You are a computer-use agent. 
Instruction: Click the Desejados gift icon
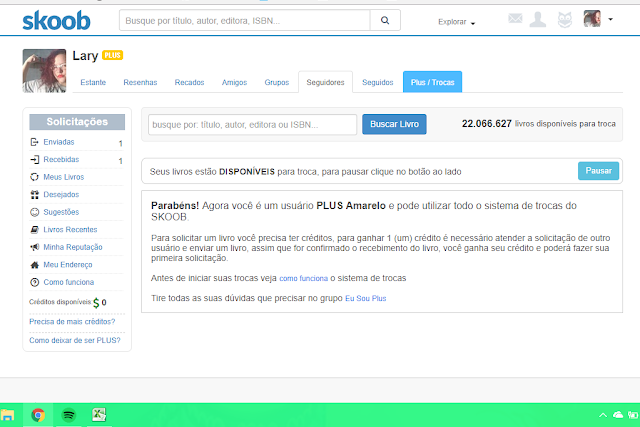[x=35, y=195]
